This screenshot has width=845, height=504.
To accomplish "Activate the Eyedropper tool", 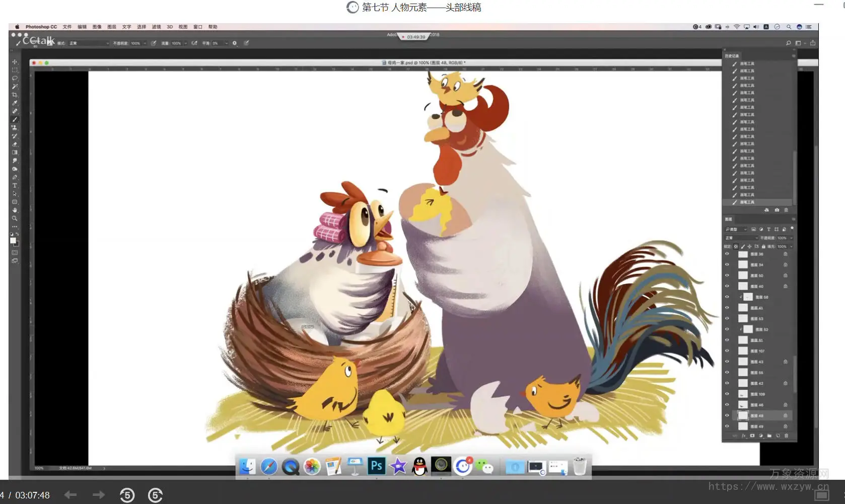I will point(15,103).
